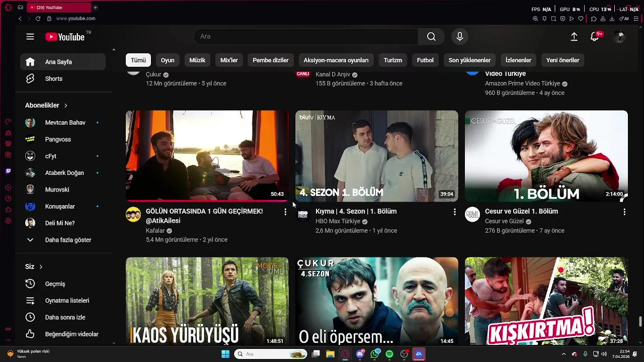Open browser downloads icon

612,19
